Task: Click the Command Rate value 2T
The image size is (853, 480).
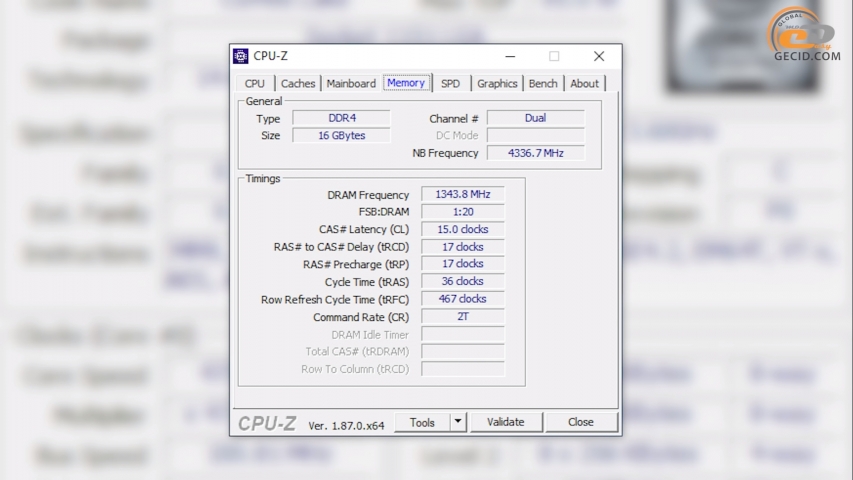Action: [463, 316]
